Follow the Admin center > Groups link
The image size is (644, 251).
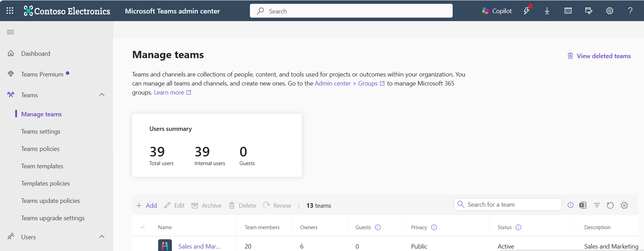[x=349, y=83]
